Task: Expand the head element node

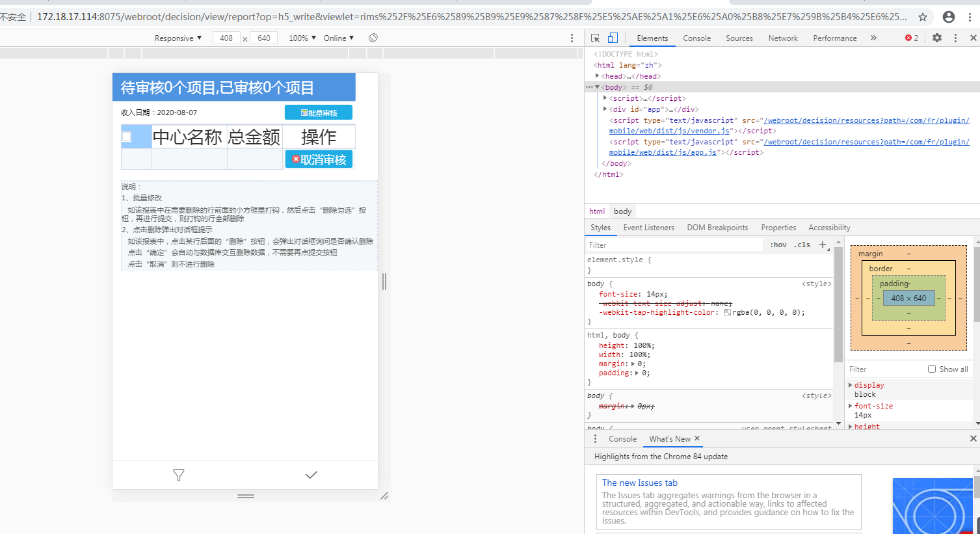Action: (x=598, y=76)
